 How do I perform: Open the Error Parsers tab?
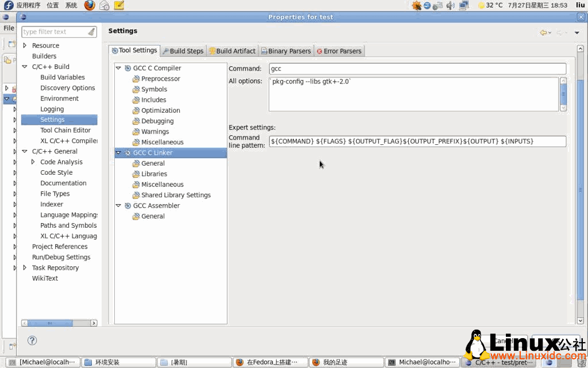click(x=339, y=50)
